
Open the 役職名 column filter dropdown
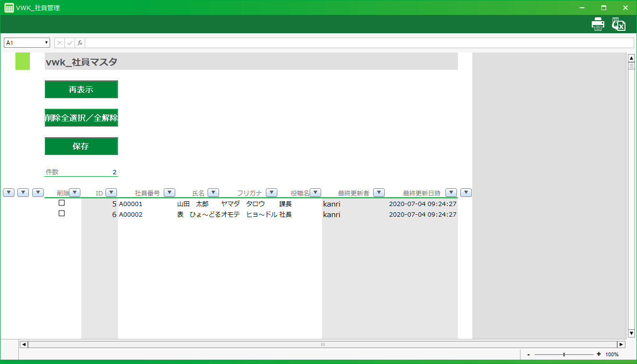315,193
